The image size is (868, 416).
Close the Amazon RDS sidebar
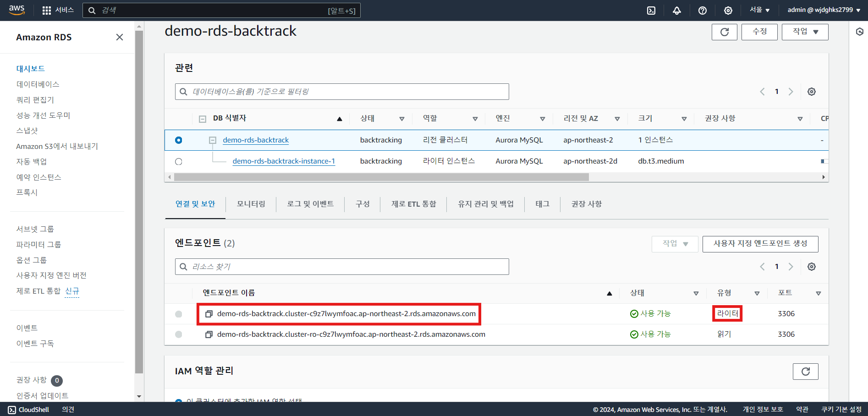pyautogui.click(x=120, y=37)
